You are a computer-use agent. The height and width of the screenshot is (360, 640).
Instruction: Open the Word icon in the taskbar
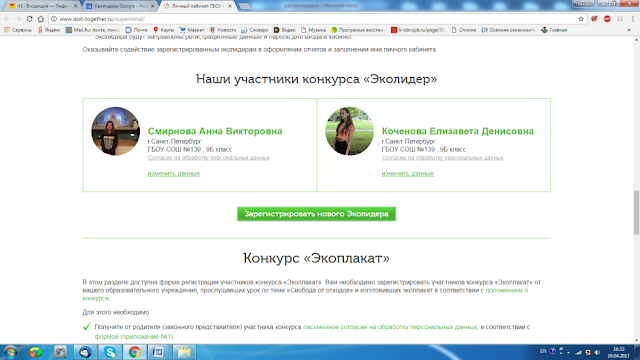[159, 352]
